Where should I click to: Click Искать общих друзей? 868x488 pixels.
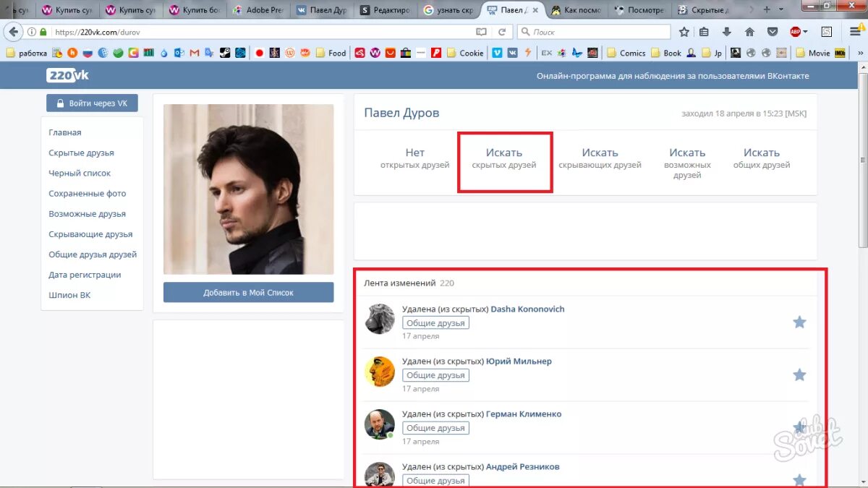[x=762, y=158]
